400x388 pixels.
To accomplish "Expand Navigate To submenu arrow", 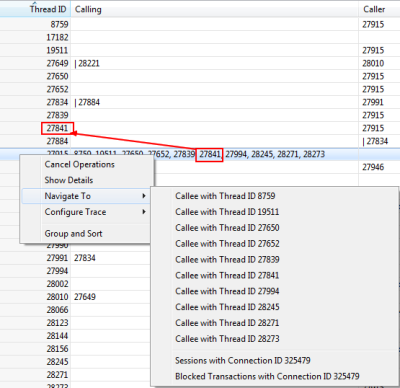I will point(144,196).
